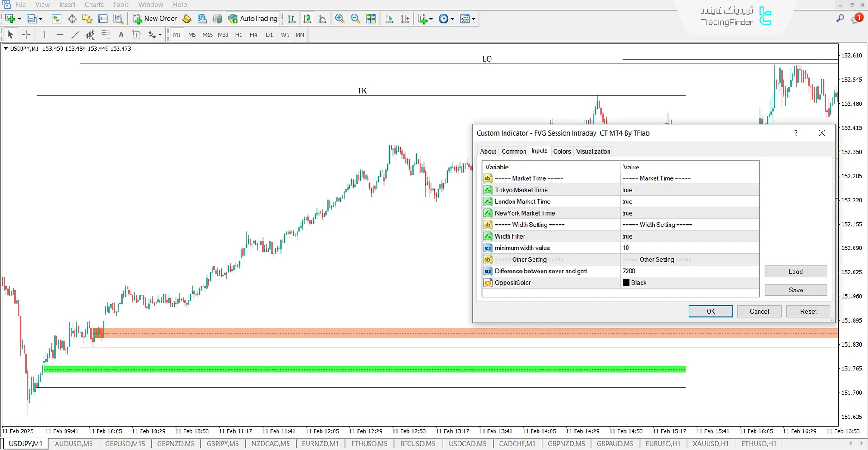Viewport: 868px width, 450px height.
Task: Select the Crosshair tool
Action: point(26,34)
